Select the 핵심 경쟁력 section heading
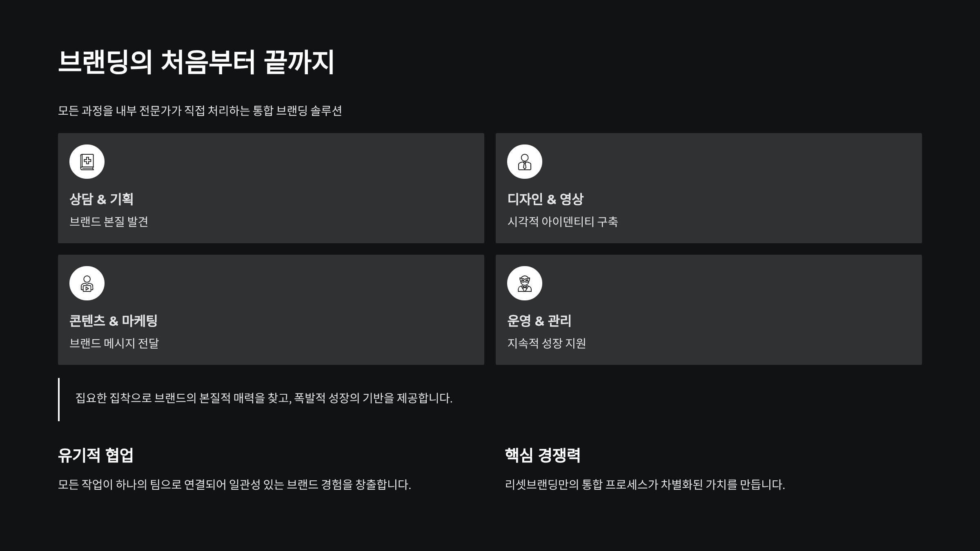Viewport: 980px width, 551px height. 542,455
